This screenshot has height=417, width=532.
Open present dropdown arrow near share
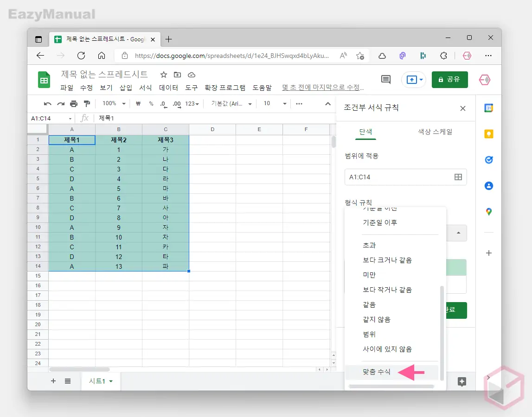click(x=421, y=80)
